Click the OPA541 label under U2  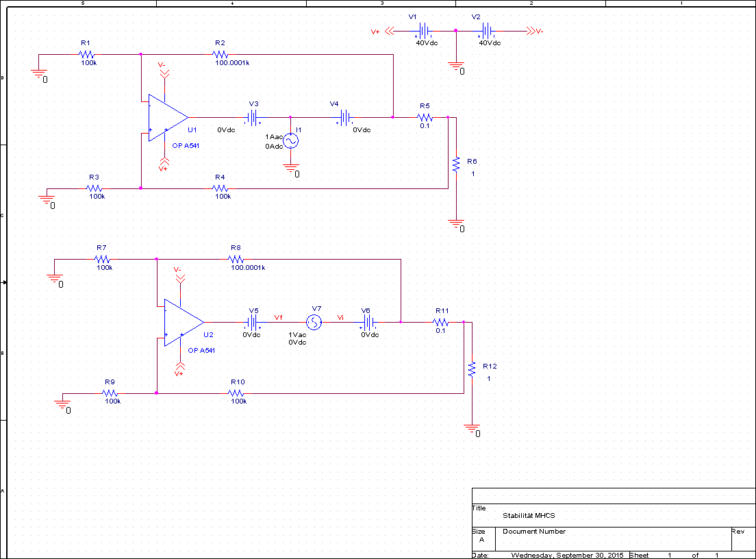tap(201, 351)
